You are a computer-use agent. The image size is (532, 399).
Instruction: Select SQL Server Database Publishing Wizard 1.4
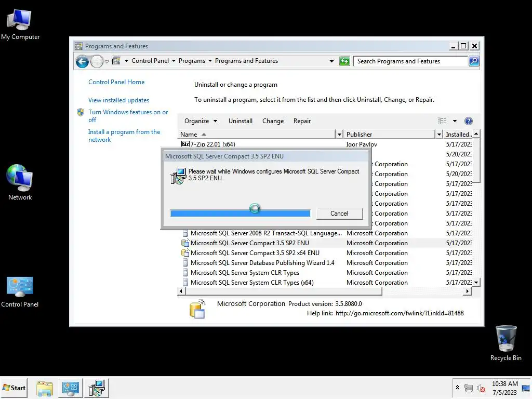click(262, 263)
